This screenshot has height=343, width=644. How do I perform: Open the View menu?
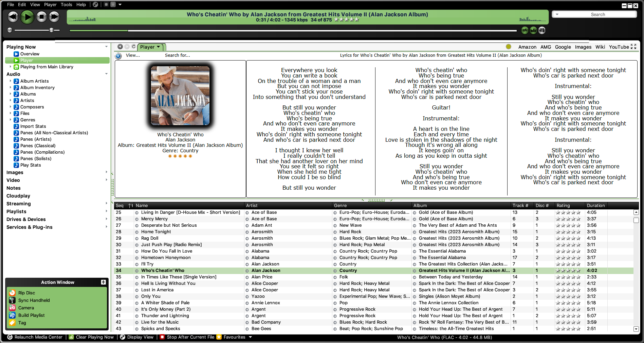pos(35,4)
